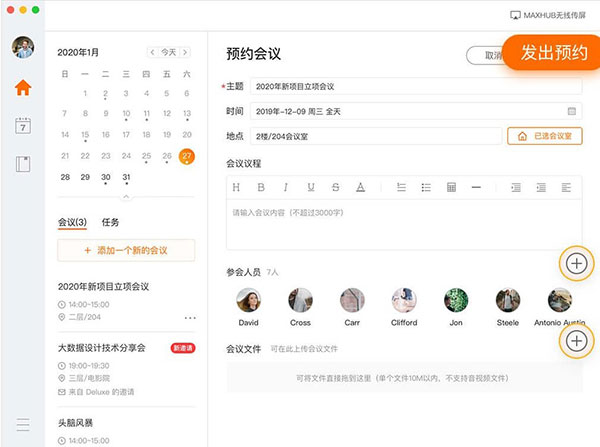Open the notebook icon in the sidebar

coord(22,164)
